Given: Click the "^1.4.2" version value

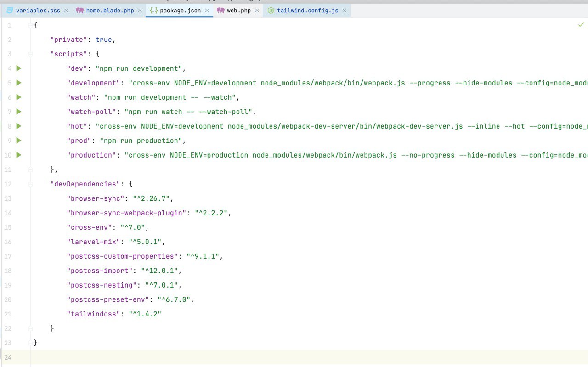Looking at the screenshot, I should [145, 314].
